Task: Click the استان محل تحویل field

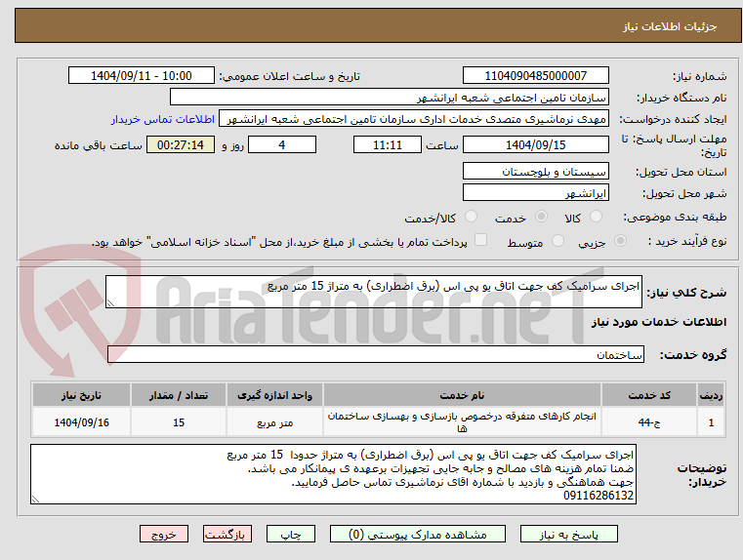Action: click(x=535, y=172)
